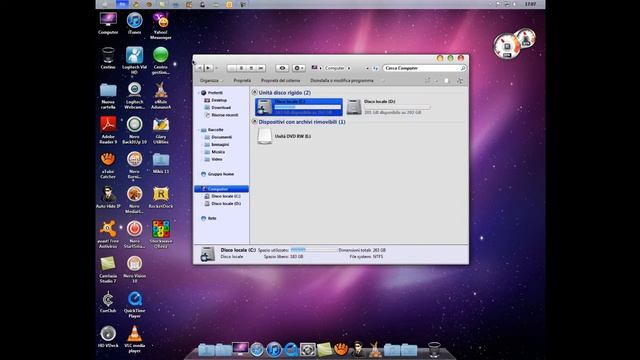Open the Shockwave desktop icon
This screenshot has width=640, height=360.
click(x=160, y=234)
